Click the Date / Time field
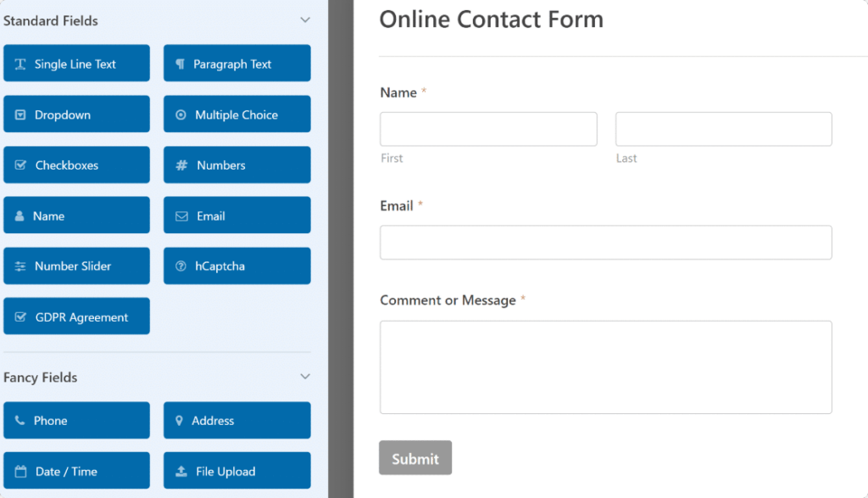The image size is (868, 498). (x=76, y=471)
